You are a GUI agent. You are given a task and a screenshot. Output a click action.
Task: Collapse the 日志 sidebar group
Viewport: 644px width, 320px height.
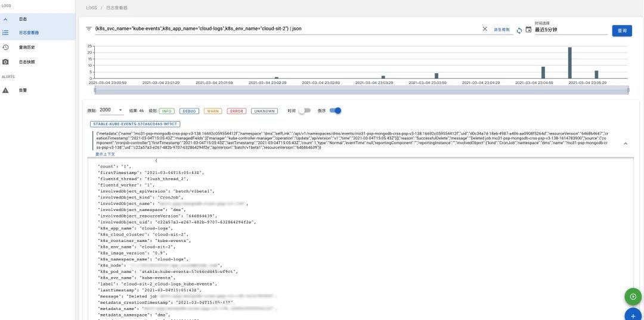pyautogui.click(x=5, y=19)
